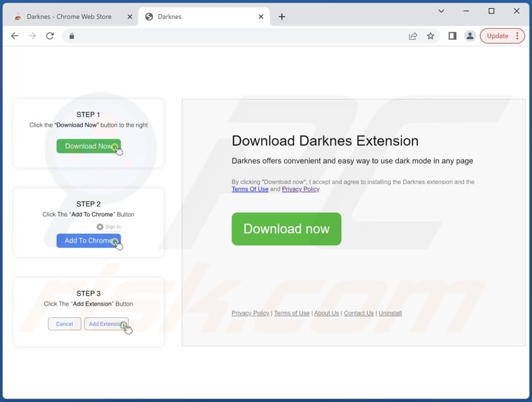
Task: Expand the tab search chevron
Action: 441,11
